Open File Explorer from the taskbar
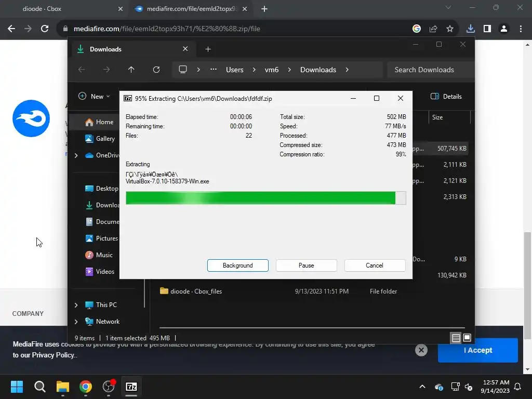The width and height of the screenshot is (532, 399). coord(63,387)
